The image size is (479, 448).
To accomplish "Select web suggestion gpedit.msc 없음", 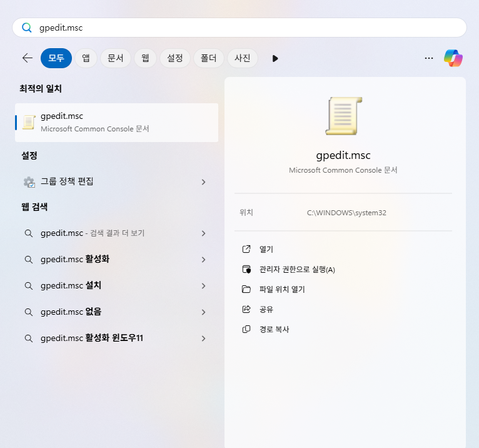I will coord(117,312).
